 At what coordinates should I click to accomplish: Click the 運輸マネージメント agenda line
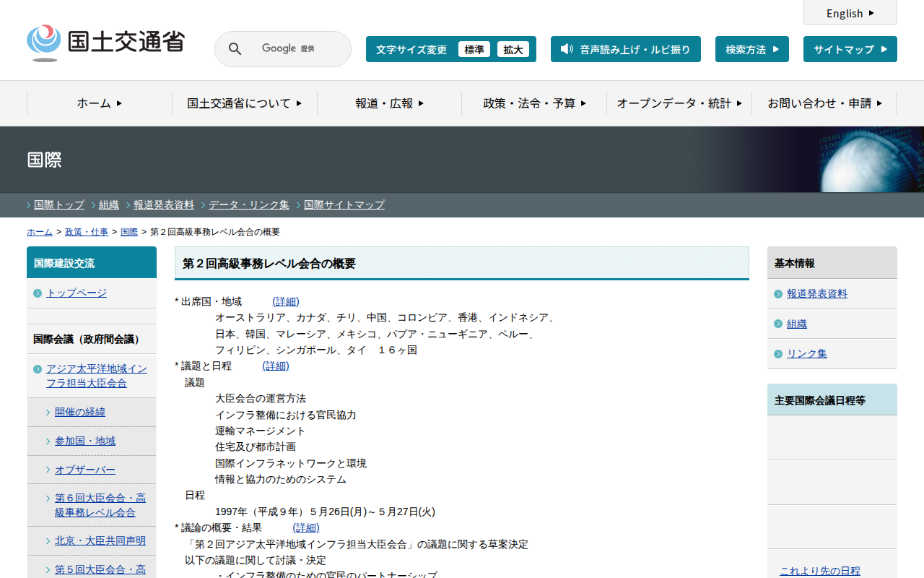pyautogui.click(x=261, y=431)
